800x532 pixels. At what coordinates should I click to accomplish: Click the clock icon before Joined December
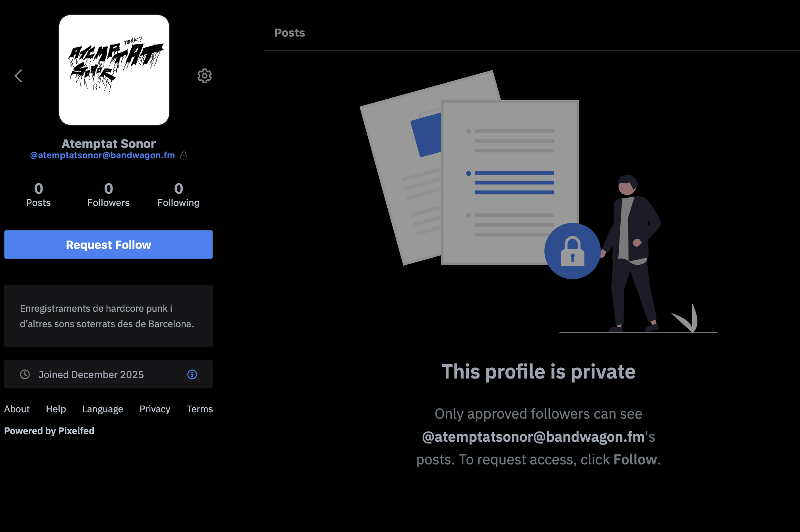tap(25, 374)
